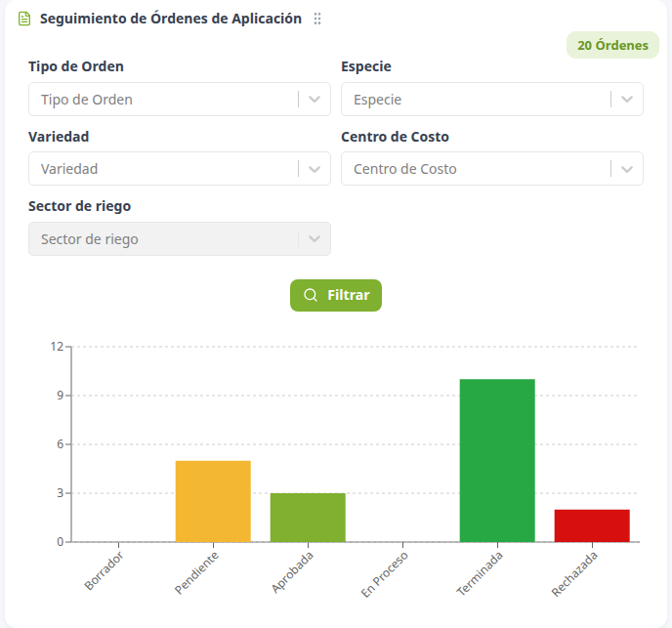This screenshot has height=628, width=672.
Task: Open the Especie dropdown
Action: tap(492, 100)
